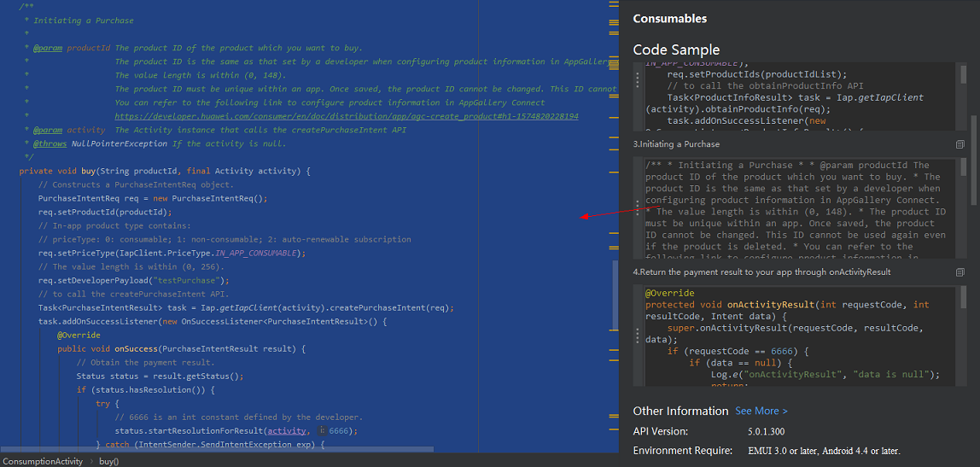Click the '* Initiating a Purchase' comment line in editor
980x467 pixels.
79,20
